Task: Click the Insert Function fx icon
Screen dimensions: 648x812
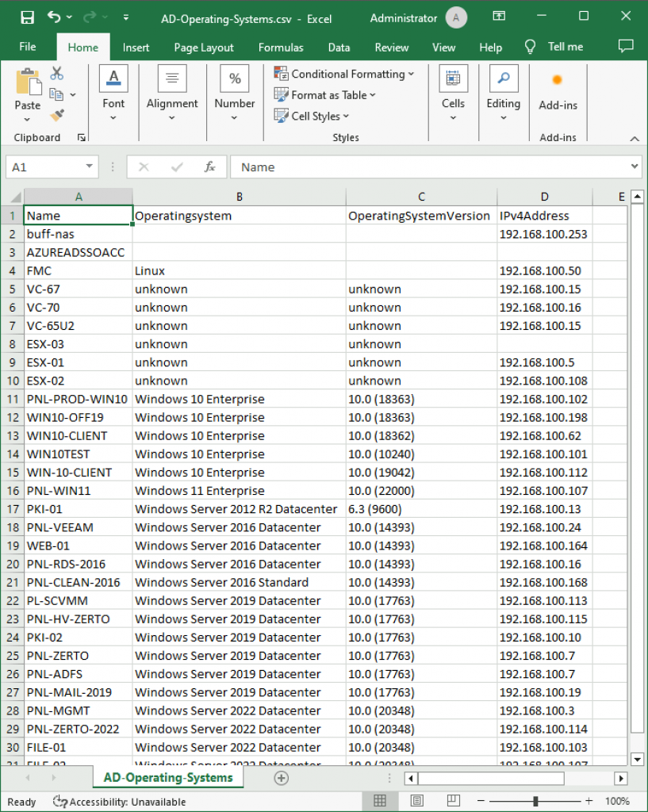Action: point(210,167)
